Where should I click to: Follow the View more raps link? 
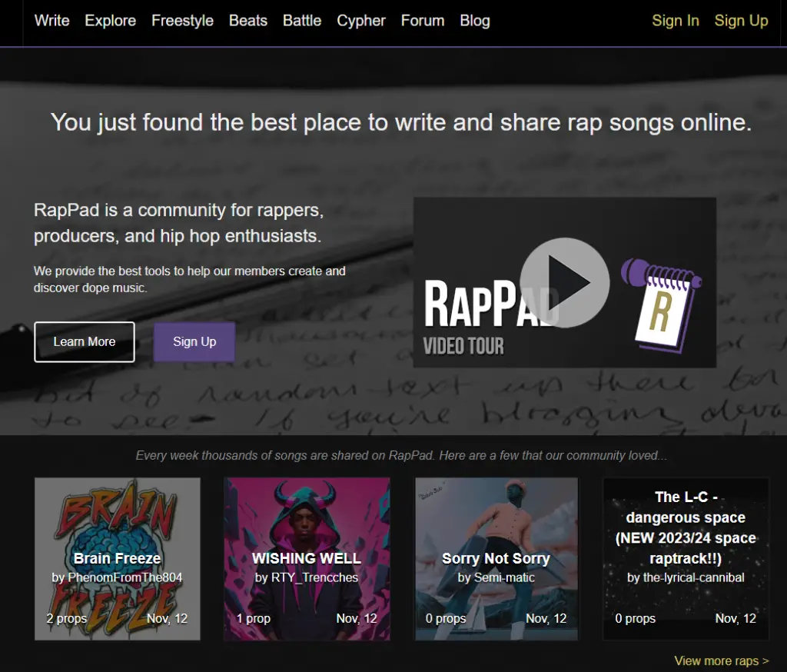tap(721, 660)
